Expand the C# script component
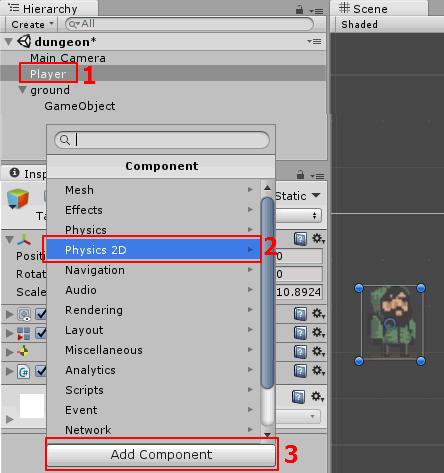 tap(10, 371)
